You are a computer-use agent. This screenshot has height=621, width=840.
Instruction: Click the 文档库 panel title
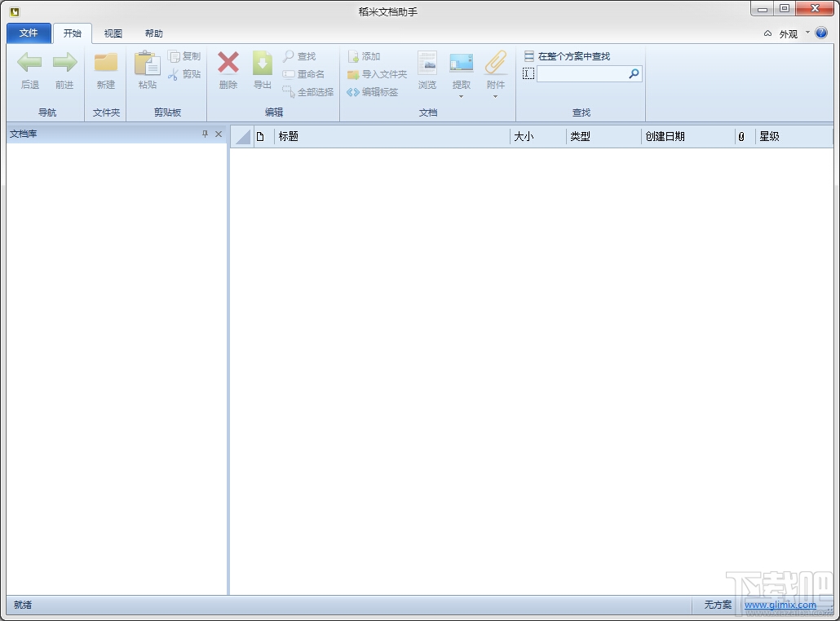(23, 134)
